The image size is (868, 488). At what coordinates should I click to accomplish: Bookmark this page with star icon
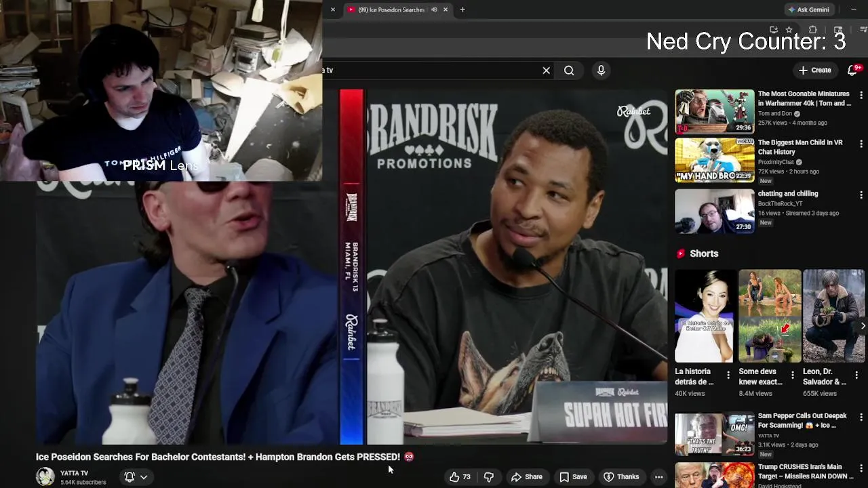789,30
